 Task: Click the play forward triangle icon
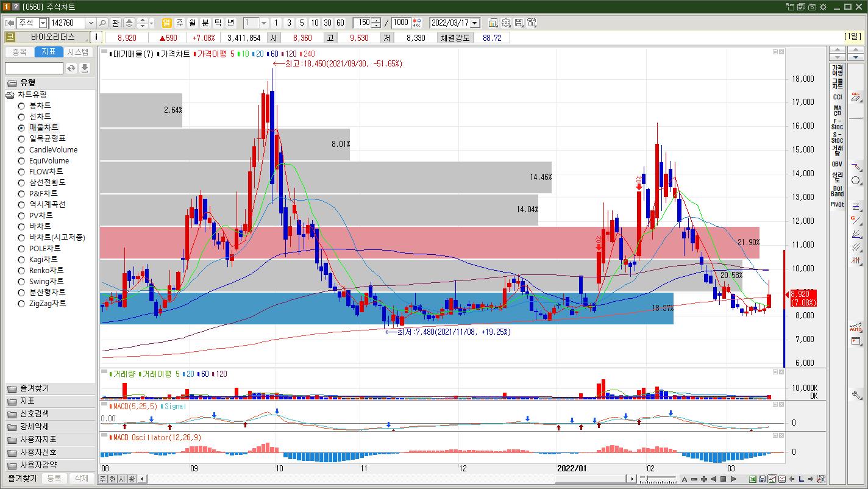tap(733, 479)
